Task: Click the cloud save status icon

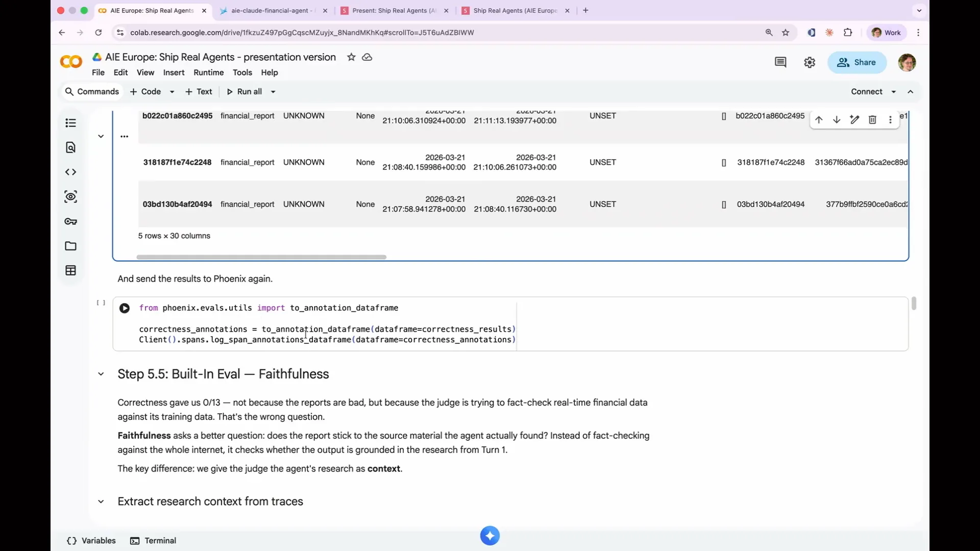Action: (367, 57)
